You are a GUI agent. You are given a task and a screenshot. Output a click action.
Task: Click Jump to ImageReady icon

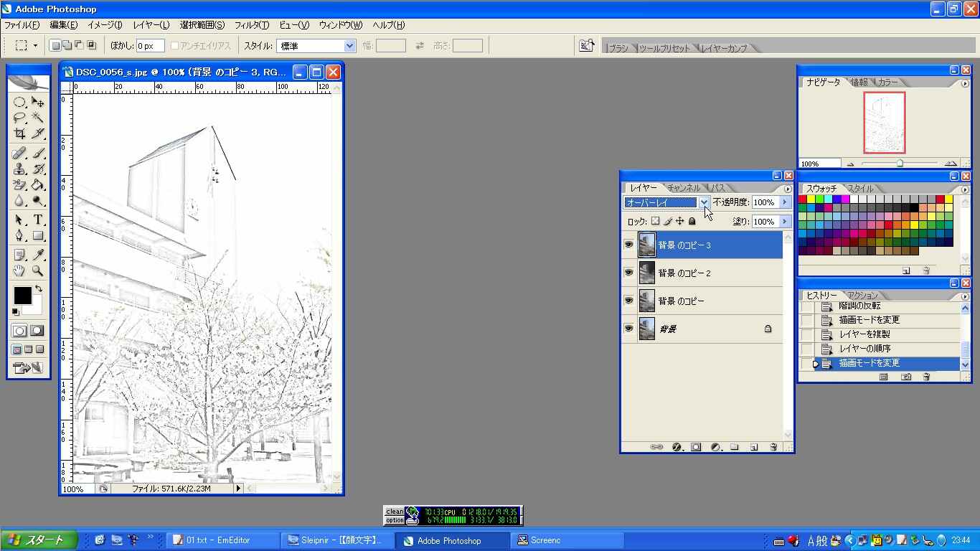(29, 368)
